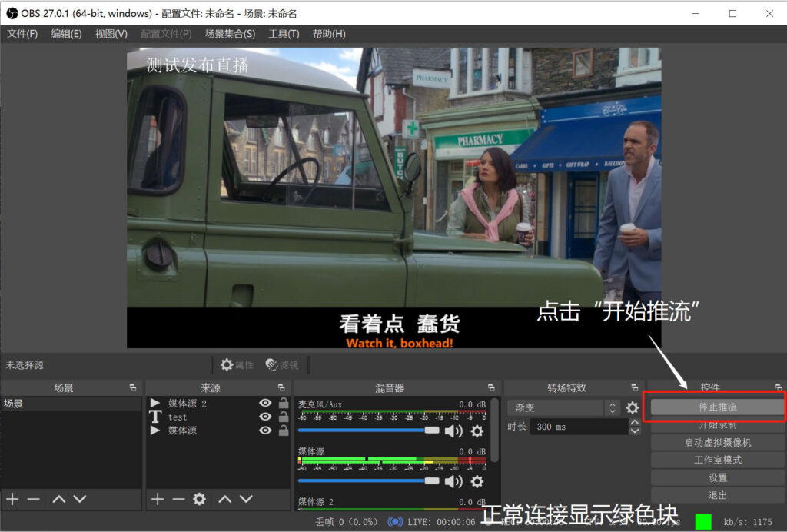Unlock the 媒体源 source lock
The width and height of the screenshot is (787, 532).
coord(284,430)
